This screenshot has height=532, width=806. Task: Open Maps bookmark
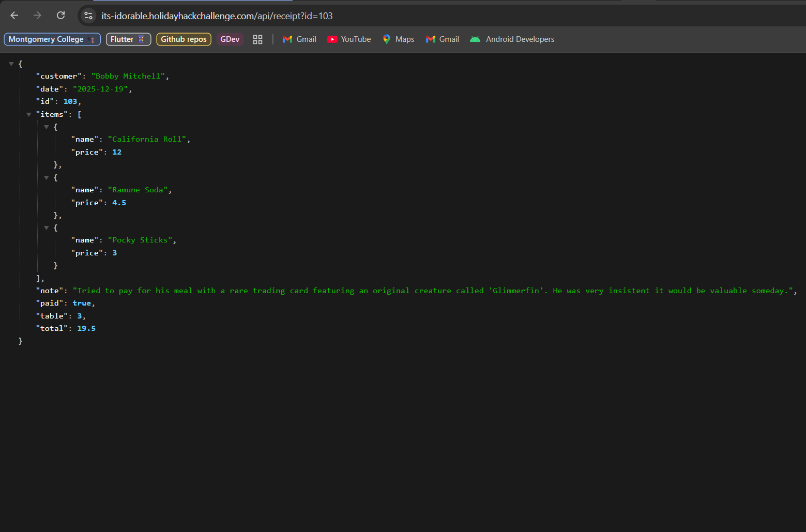coord(398,39)
